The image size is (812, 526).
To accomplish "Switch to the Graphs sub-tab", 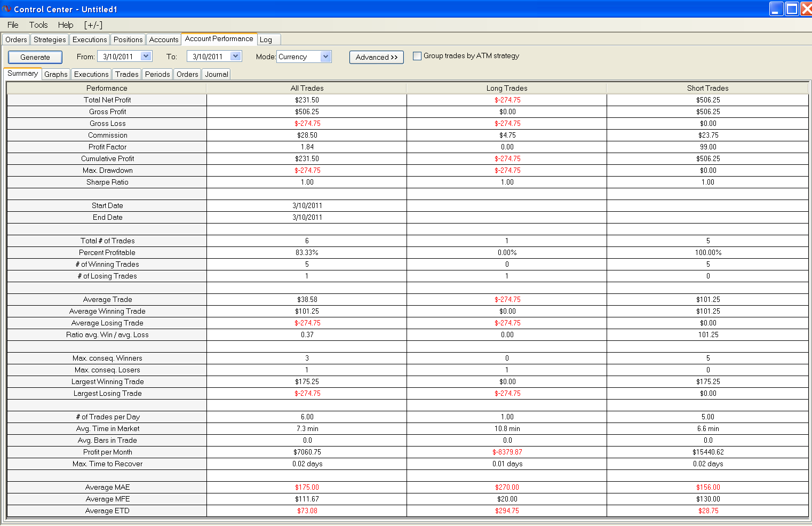I will click(x=56, y=74).
